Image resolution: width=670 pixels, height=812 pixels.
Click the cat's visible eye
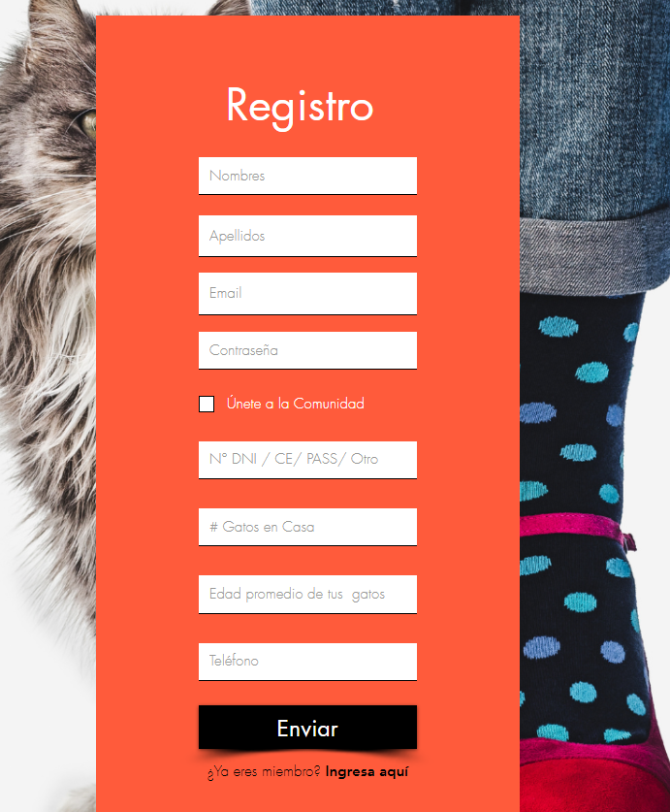(x=88, y=123)
